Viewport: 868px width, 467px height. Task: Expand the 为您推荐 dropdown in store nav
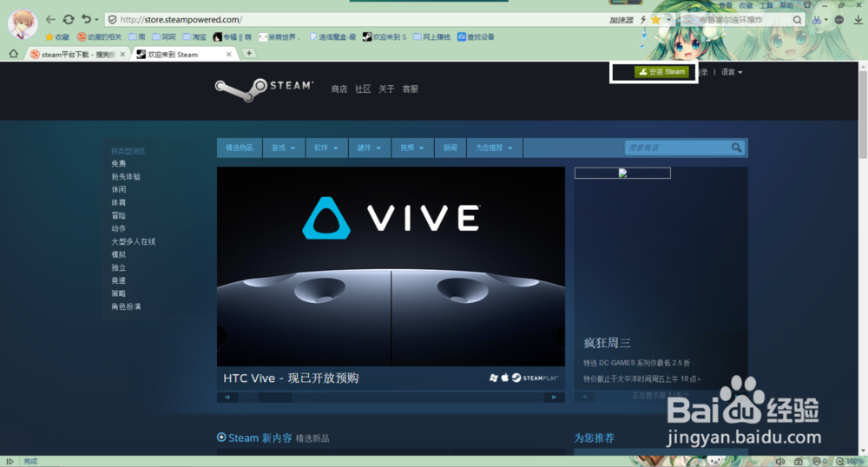(x=495, y=148)
